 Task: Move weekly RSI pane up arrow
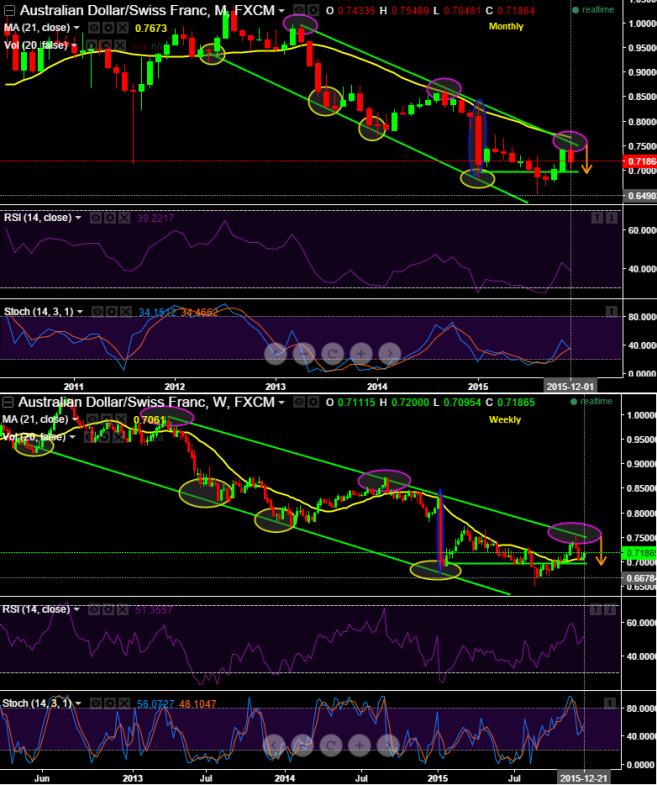click(x=596, y=609)
